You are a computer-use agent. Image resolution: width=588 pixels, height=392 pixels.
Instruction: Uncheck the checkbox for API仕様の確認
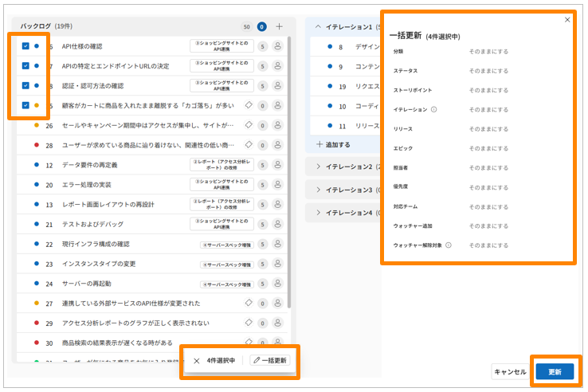pos(25,46)
